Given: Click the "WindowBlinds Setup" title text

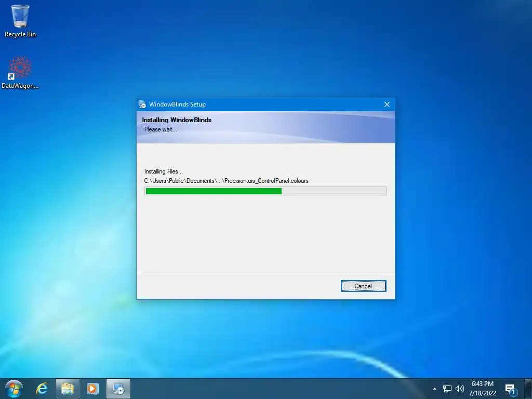Looking at the screenshot, I should pos(178,104).
